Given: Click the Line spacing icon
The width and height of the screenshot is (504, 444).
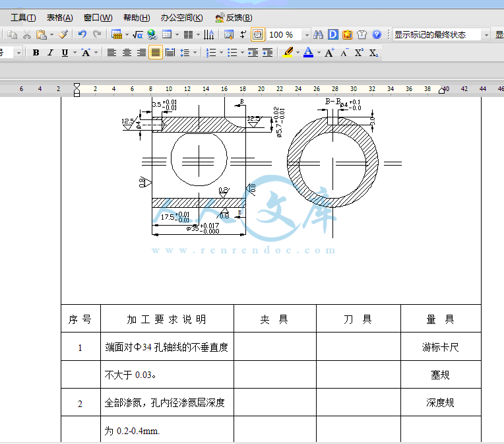Looking at the screenshot, I should 185,52.
